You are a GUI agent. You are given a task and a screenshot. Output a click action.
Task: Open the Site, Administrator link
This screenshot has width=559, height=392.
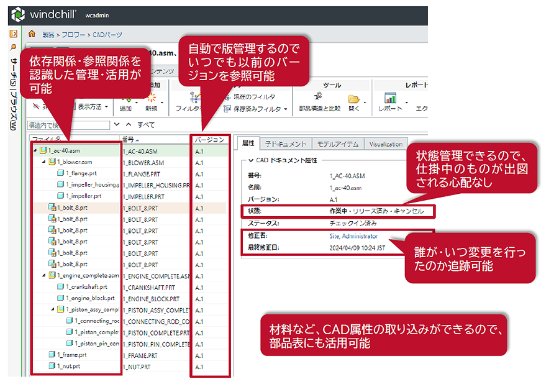353,236
